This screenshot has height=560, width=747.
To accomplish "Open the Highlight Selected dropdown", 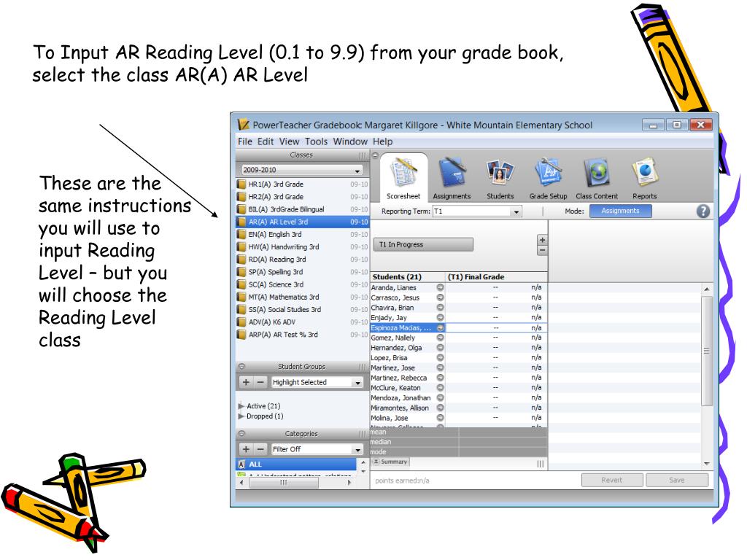I will (x=317, y=382).
